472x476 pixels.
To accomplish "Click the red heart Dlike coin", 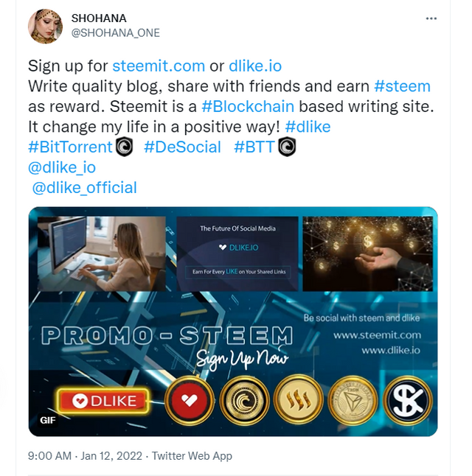I will pos(190,400).
